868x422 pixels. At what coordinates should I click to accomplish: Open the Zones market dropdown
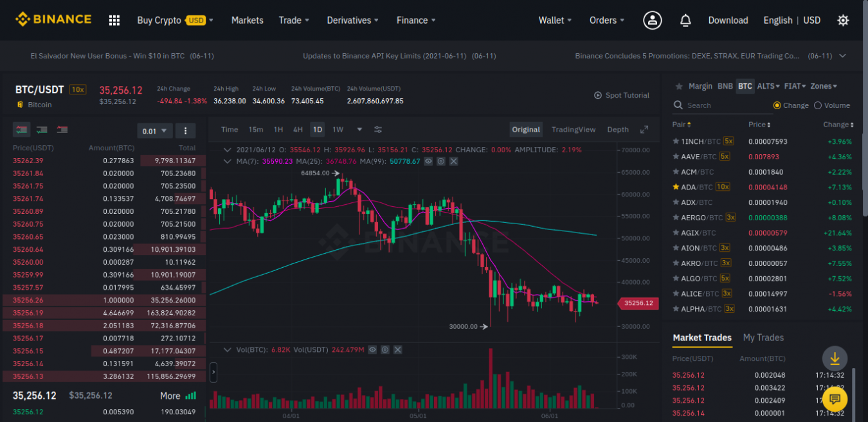[x=824, y=86]
